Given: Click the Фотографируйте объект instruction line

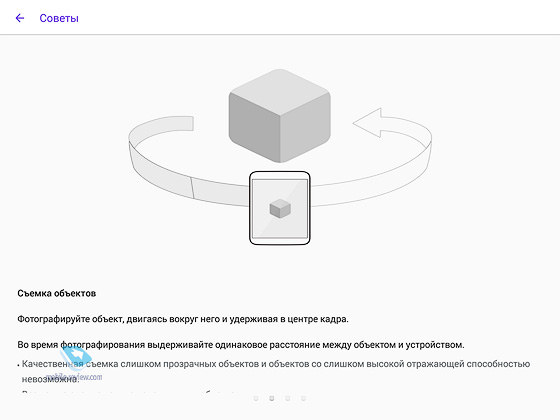Looking at the screenshot, I should point(183,319).
